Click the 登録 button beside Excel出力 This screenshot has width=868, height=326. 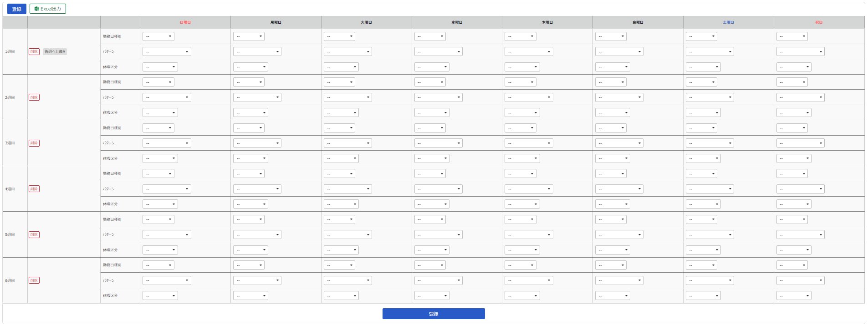[16, 9]
